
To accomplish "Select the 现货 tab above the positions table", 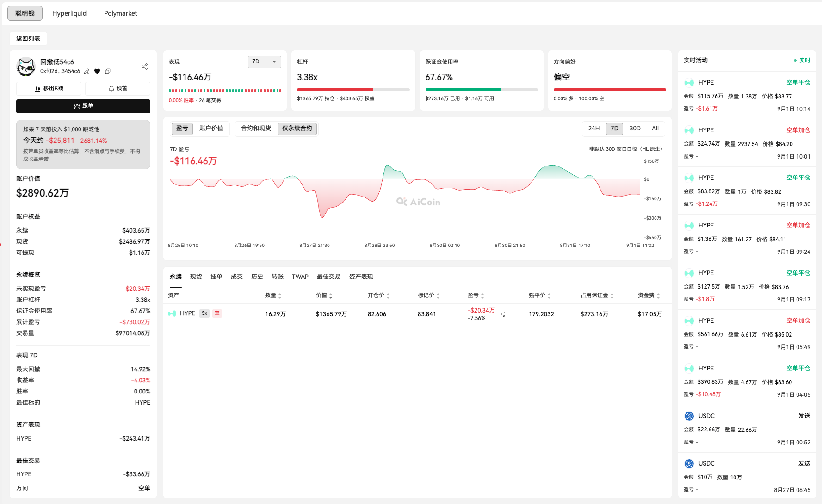I will tap(196, 277).
